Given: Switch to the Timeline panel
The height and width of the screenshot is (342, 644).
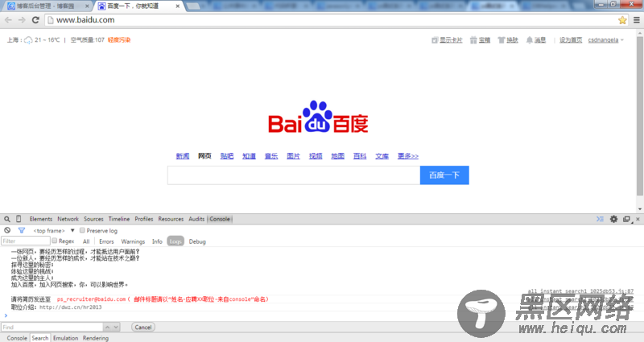Looking at the screenshot, I should 119,219.
